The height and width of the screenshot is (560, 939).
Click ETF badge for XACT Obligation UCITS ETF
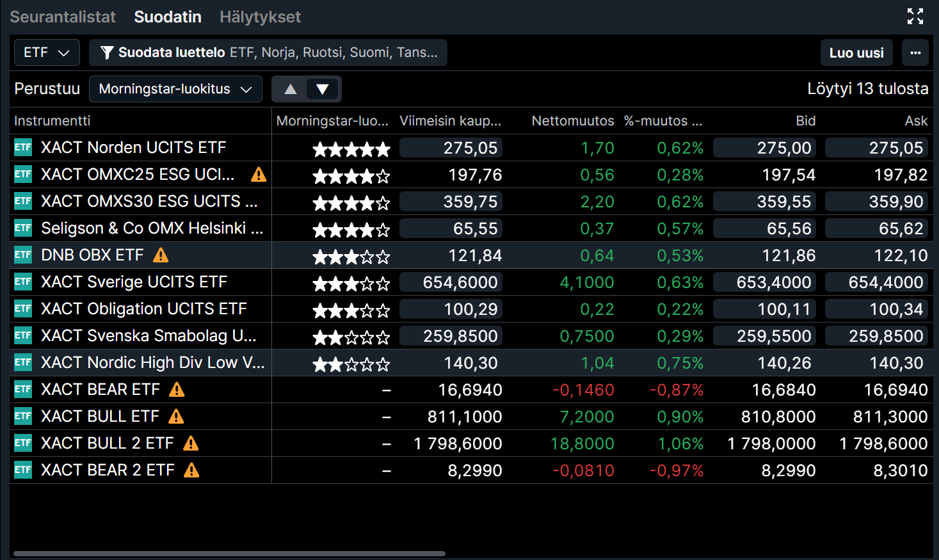23,308
